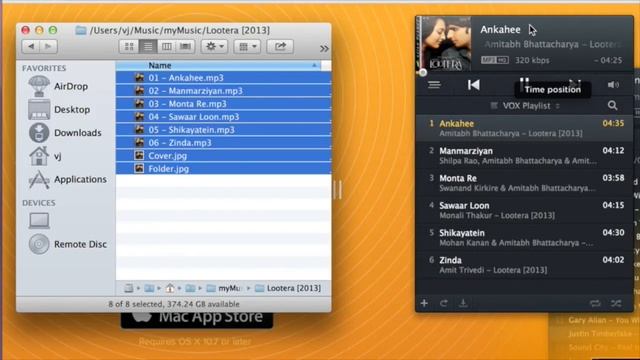Pause playback in VOX
The image size is (640, 360).
[524, 82]
